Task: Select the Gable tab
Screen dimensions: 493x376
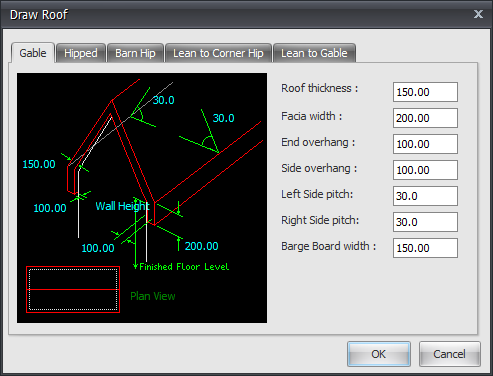Action: point(33,53)
